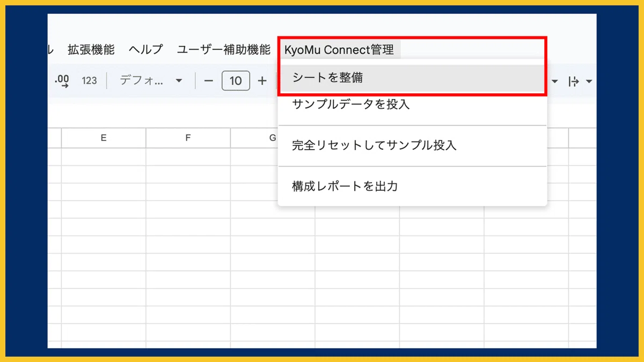Select シートを整備 menu entry
Image resolution: width=644 pixels, height=362 pixels.
coord(412,78)
